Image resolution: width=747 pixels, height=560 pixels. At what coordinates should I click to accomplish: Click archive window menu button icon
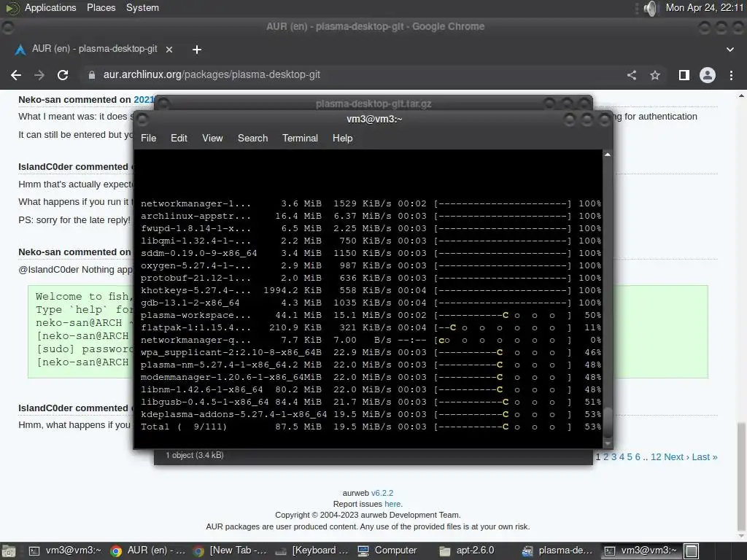163,104
